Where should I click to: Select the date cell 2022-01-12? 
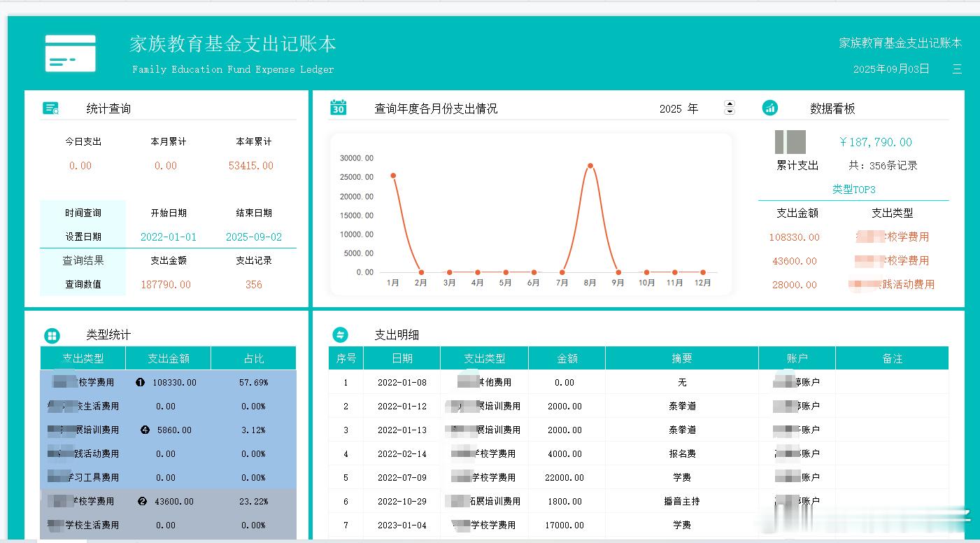pyautogui.click(x=402, y=407)
